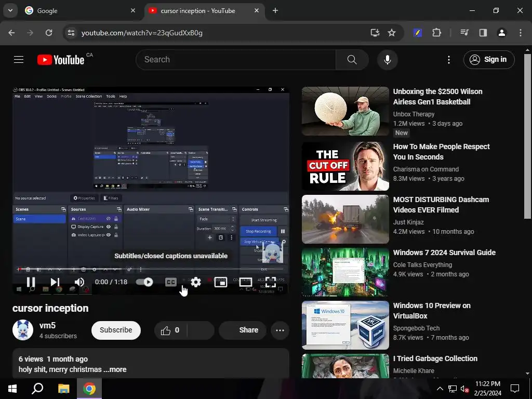Select the cursor inception YouTube tab
532x399 pixels.
(x=204, y=11)
